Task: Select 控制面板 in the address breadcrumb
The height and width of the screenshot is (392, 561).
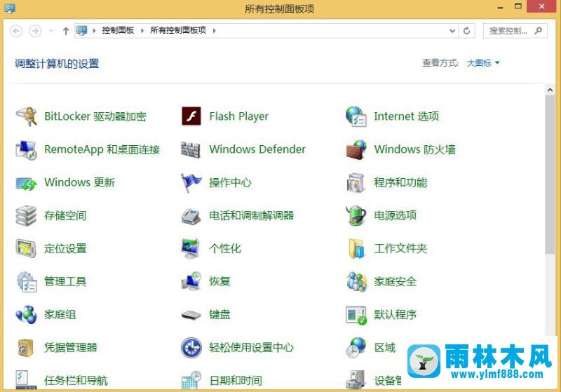Action: (x=118, y=30)
